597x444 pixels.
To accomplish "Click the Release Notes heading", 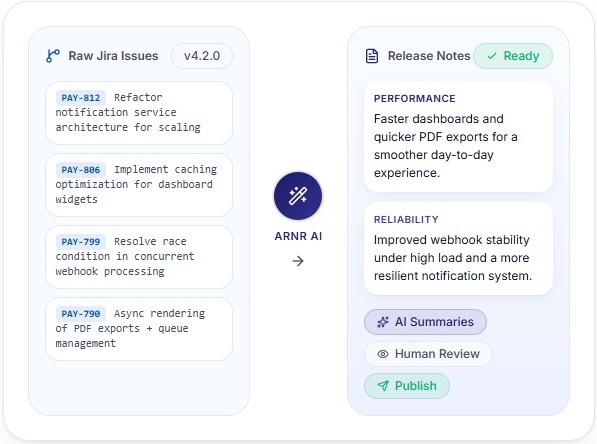I will pyautogui.click(x=429, y=56).
